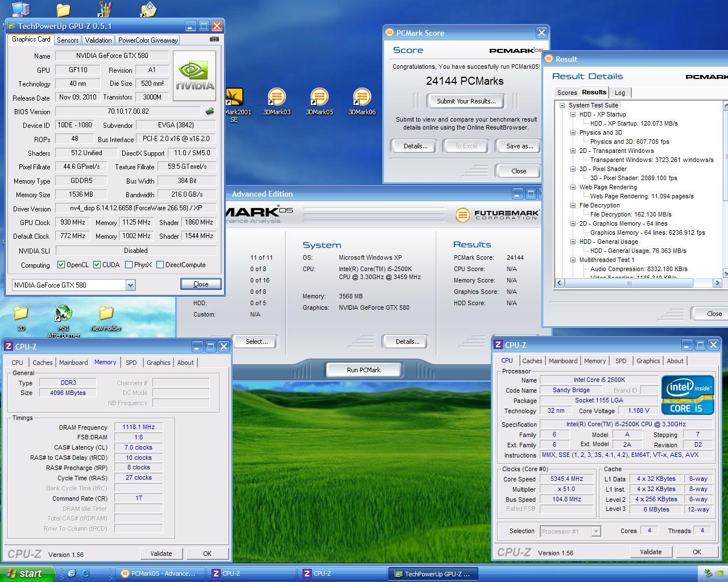Open the GPU selection dropdown in GPU-Z
Viewport: 728px width, 582px height.
pos(130,285)
